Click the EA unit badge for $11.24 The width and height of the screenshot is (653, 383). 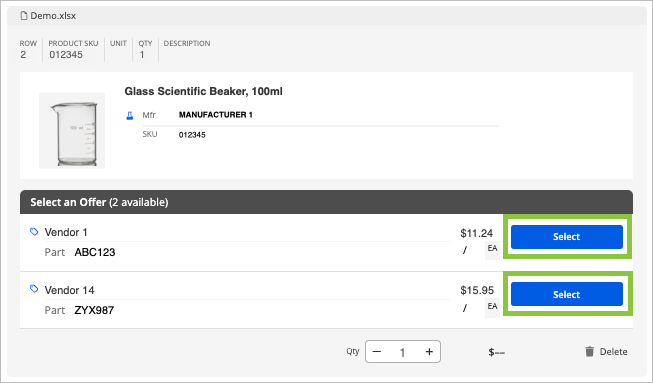[x=492, y=249]
